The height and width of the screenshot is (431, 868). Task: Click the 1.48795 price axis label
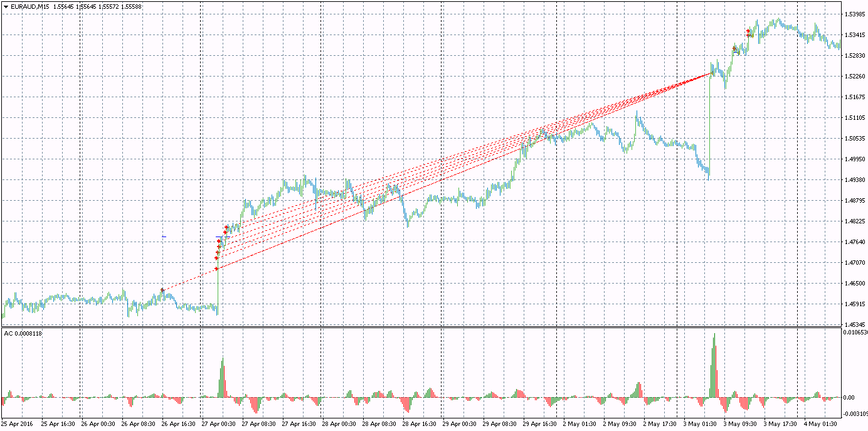pos(855,201)
